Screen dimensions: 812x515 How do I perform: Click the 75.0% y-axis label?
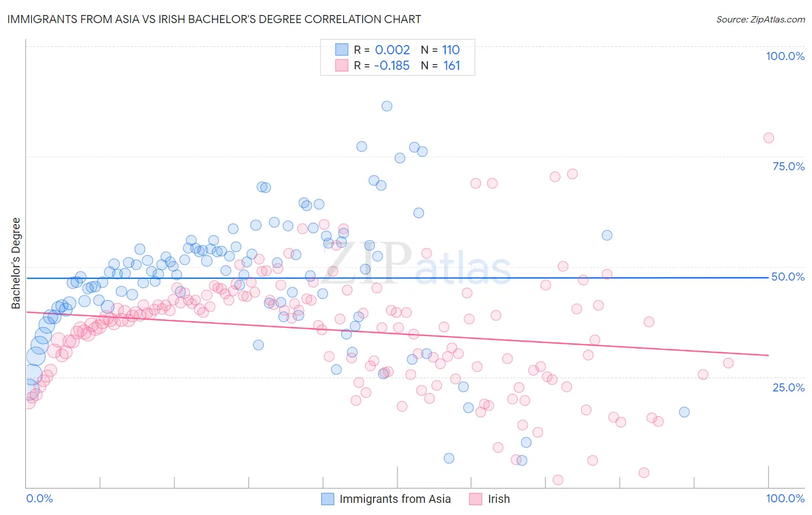[788, 166]
